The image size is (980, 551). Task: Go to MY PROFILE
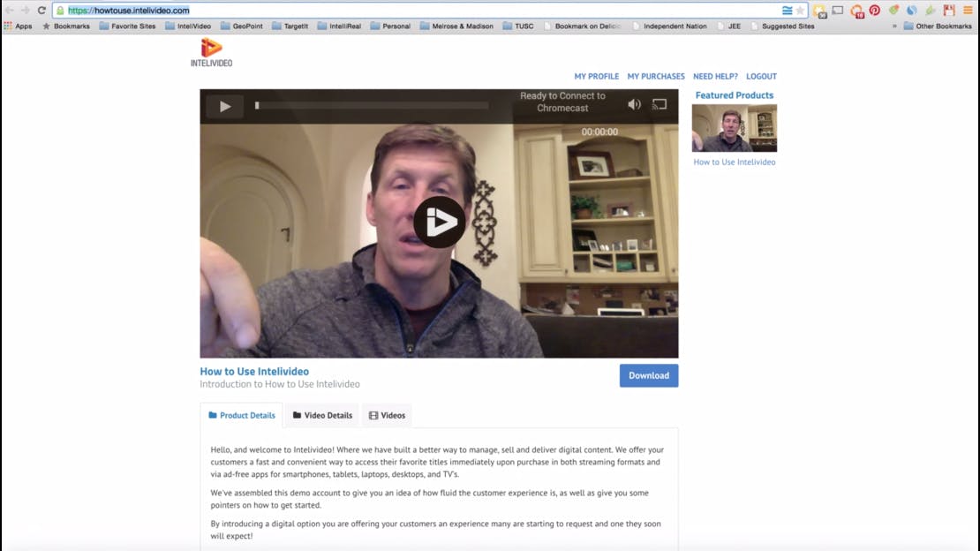click(x=596, y=76)
